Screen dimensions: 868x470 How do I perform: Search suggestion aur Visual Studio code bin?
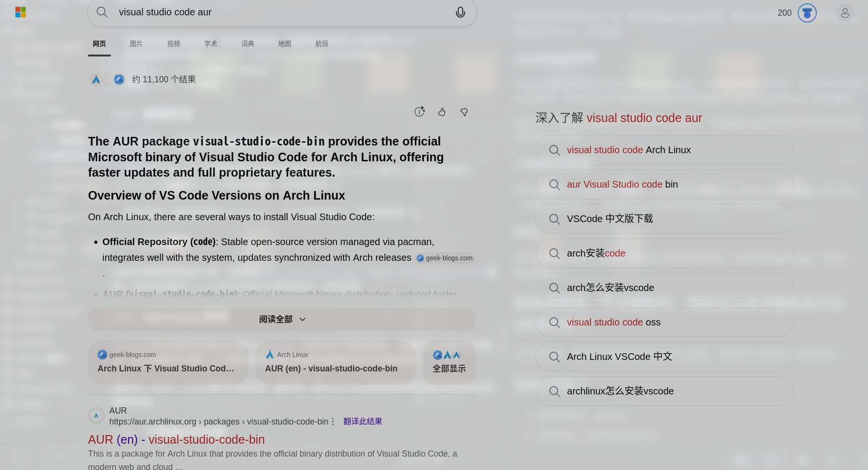tap(665, 184)
